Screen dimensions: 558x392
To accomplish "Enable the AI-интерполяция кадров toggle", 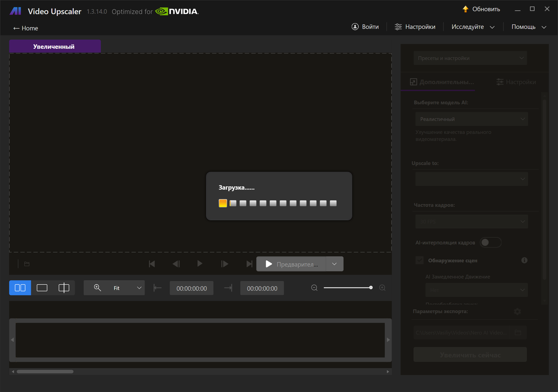I will tap(490, 242).
